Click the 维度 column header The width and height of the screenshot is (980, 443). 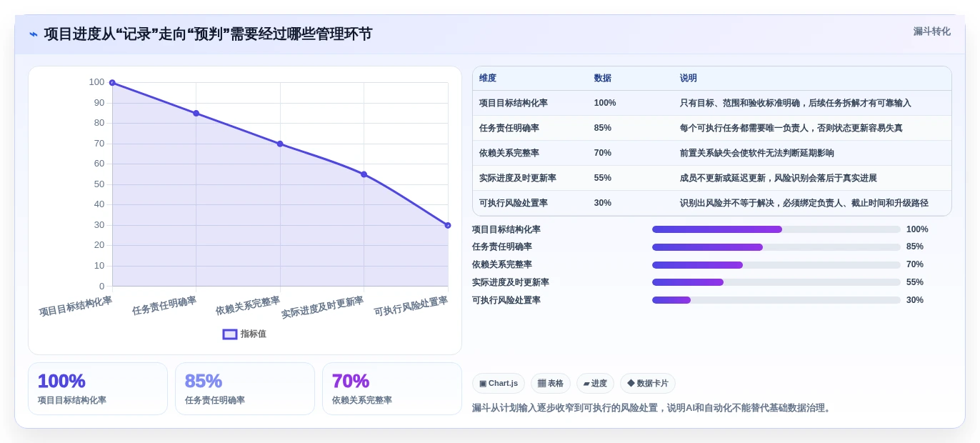click(488, 79)
